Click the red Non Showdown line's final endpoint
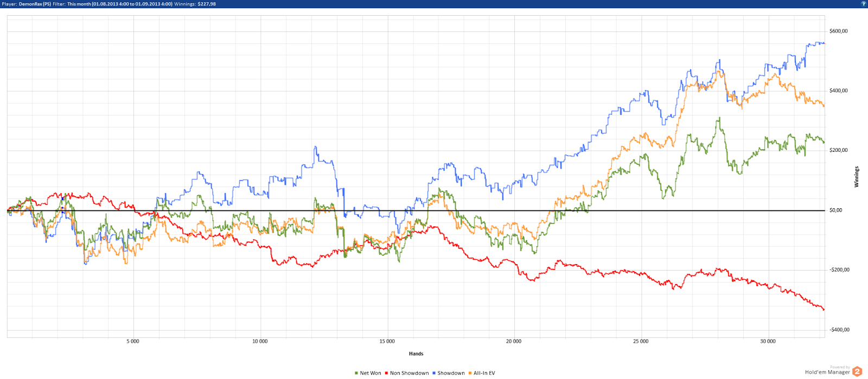The image size is (868, 379). pyautogui.click(x=824, y=310)
